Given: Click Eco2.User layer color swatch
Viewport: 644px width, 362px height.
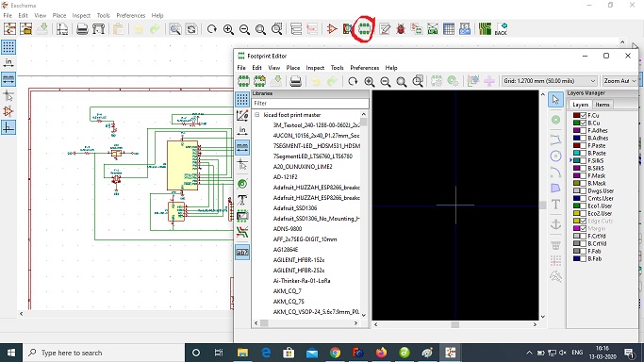Looking at the screenshot, I should click(576, 213).
